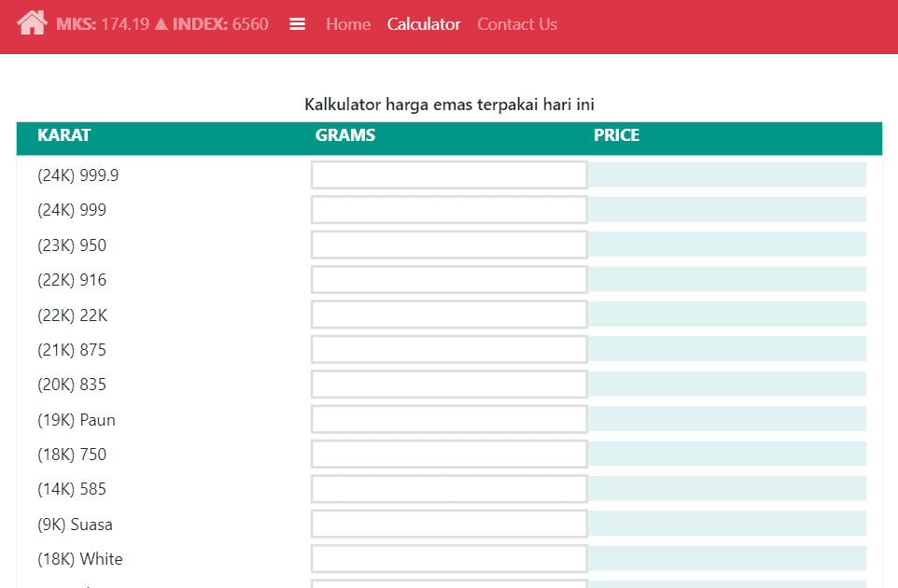This screenshot has height=588, width=898.
Task: Focus grams input for (9K) Suasa
Action: [450, 524]
